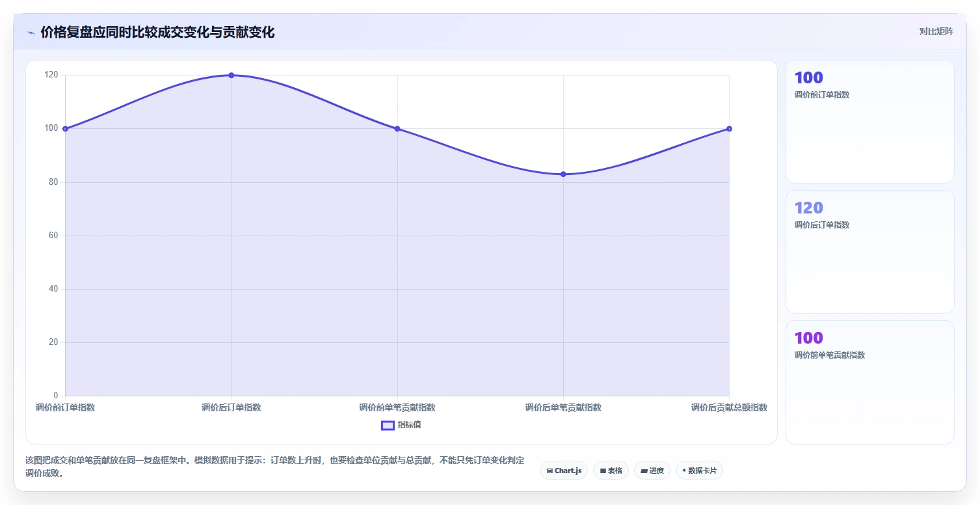Click the title 价格复盘应同时比较成交变化与贡献变化

157,33
